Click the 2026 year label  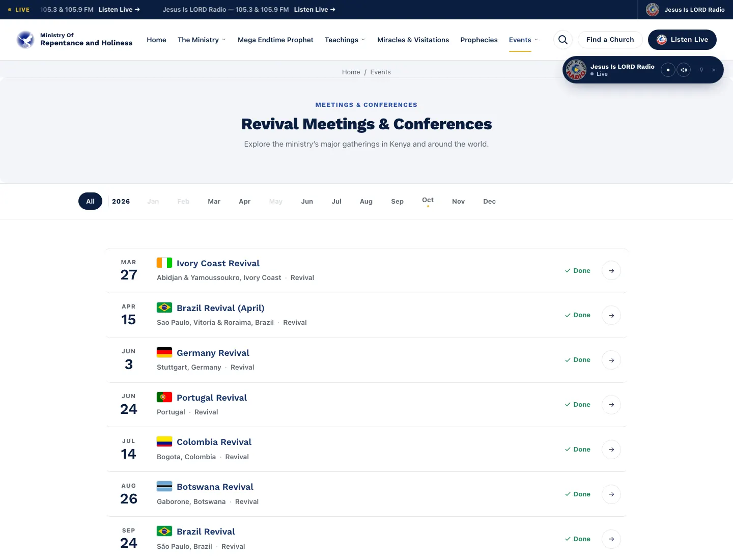pyautogui.click(x=121, y=201)
